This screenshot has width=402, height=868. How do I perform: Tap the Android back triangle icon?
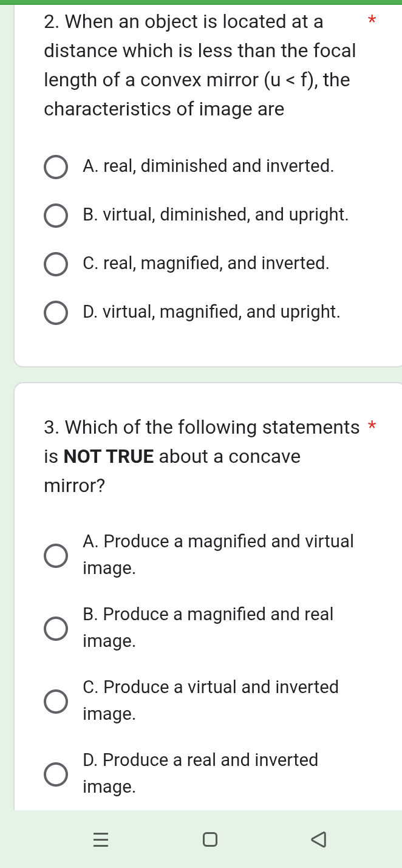[x=318, y=839]
